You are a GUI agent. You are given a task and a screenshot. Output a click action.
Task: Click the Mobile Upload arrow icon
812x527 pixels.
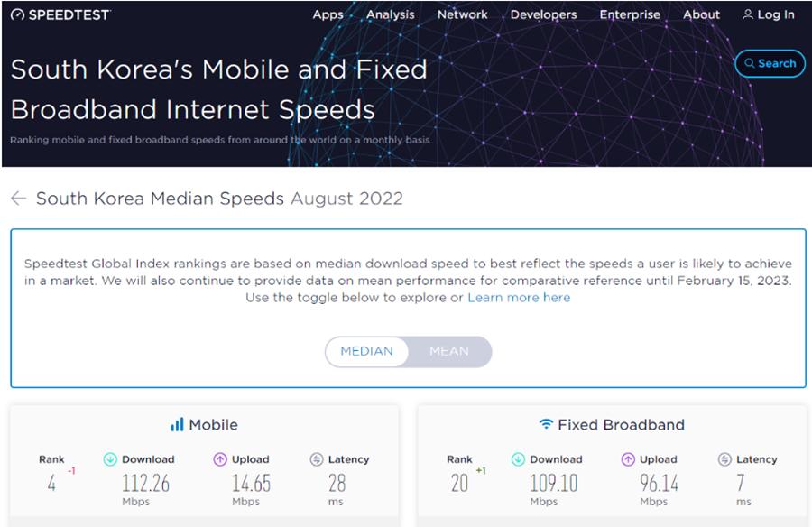pos(220,459)
